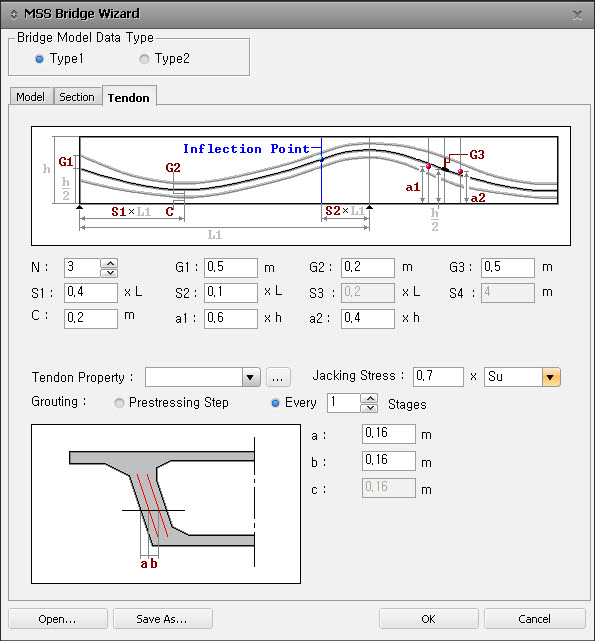Select the Type2 bridge model radio button

point(144,59)
